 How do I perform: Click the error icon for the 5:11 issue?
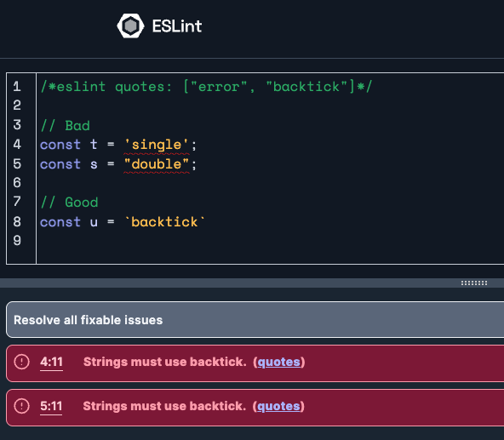[x=21, y=406]
